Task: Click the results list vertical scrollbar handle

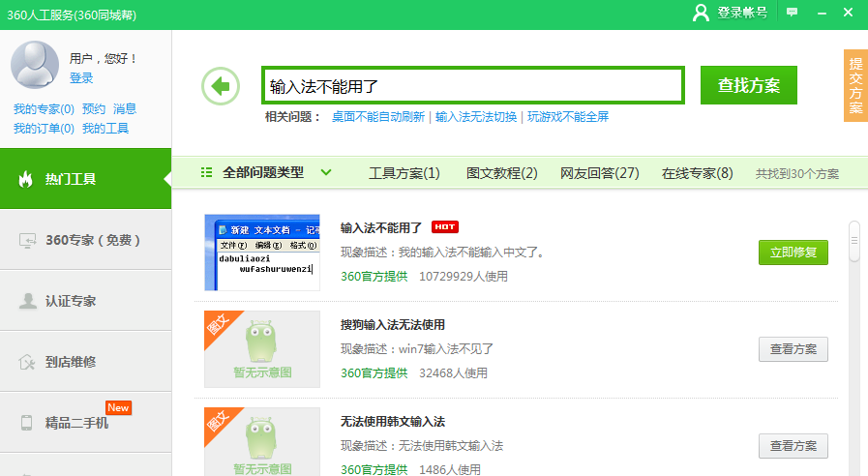Action: 854,241
